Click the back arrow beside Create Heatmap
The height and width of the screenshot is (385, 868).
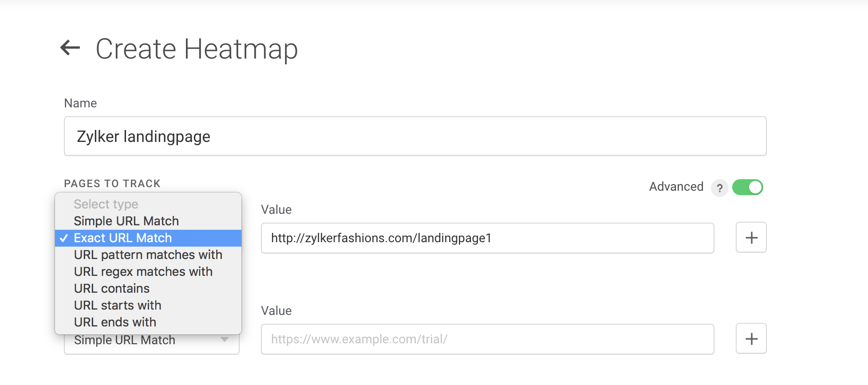coord(70,47)
